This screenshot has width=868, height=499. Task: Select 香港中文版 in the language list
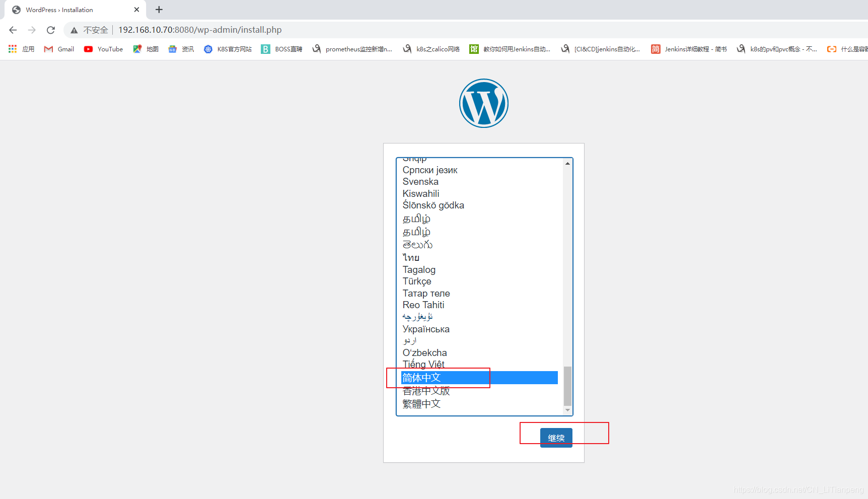tap(479, 391)
